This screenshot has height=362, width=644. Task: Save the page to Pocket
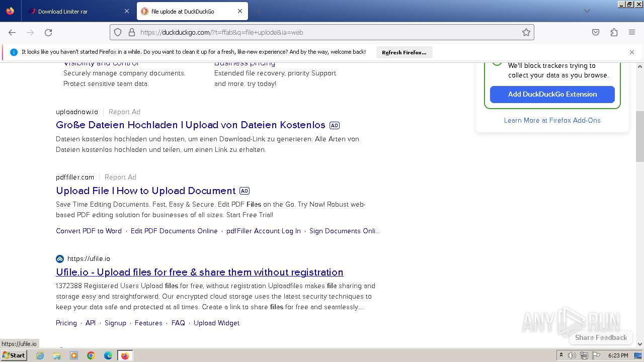click(596, 32)
